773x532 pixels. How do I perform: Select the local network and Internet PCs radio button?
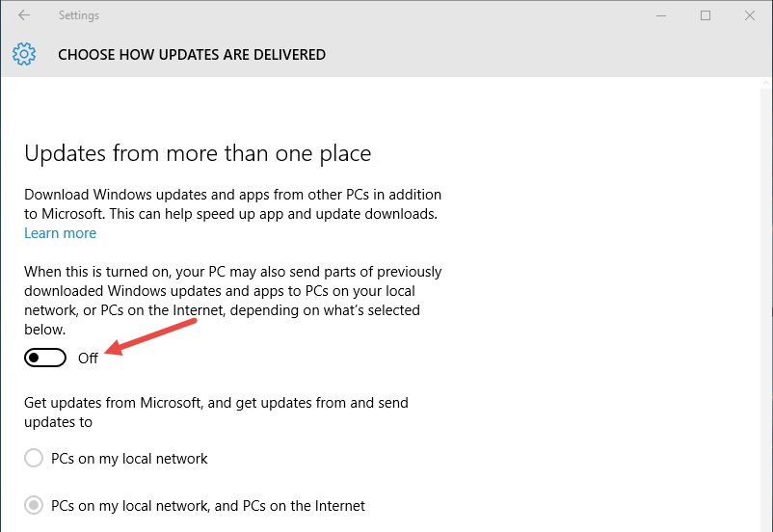coord(34,505)
